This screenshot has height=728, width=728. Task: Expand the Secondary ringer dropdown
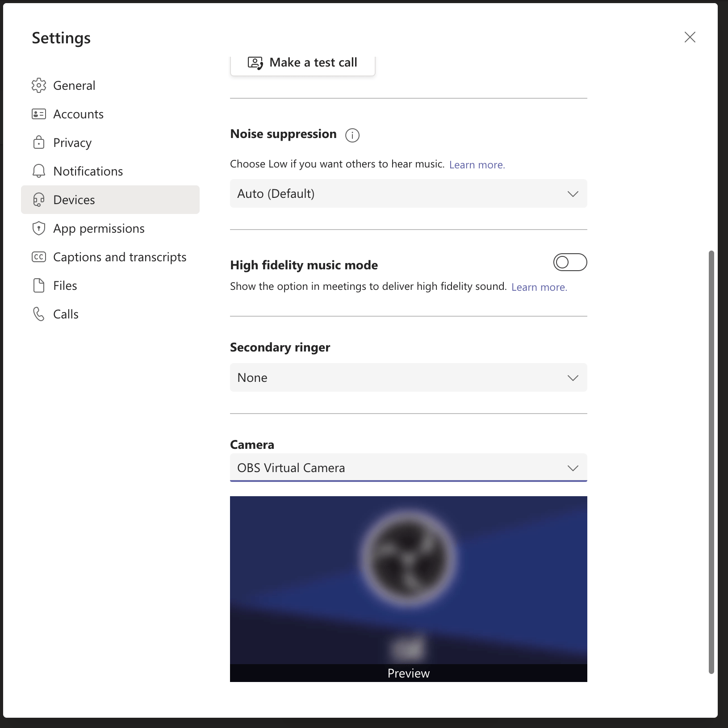[408, 377]
